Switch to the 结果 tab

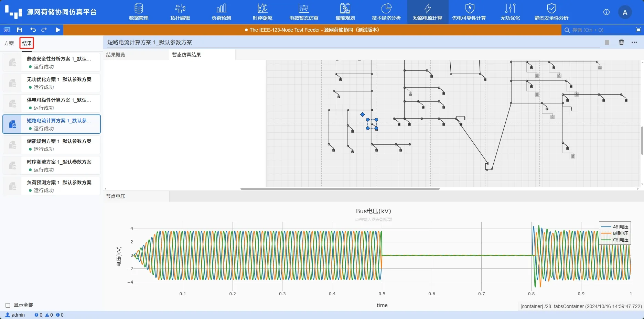(x=27, y=43)
